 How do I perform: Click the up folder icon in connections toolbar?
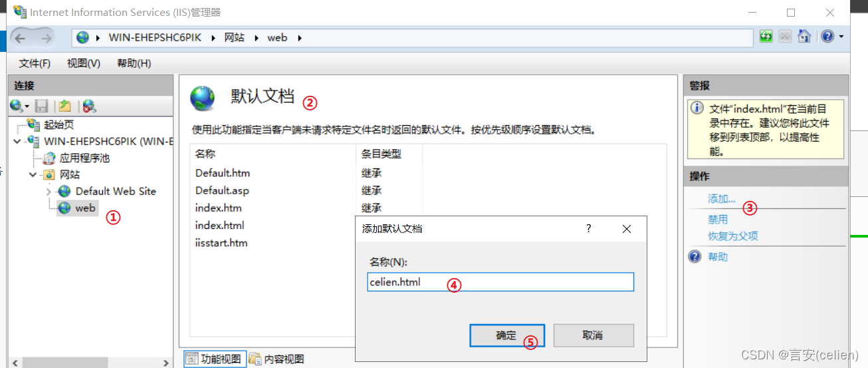(64, 106)
